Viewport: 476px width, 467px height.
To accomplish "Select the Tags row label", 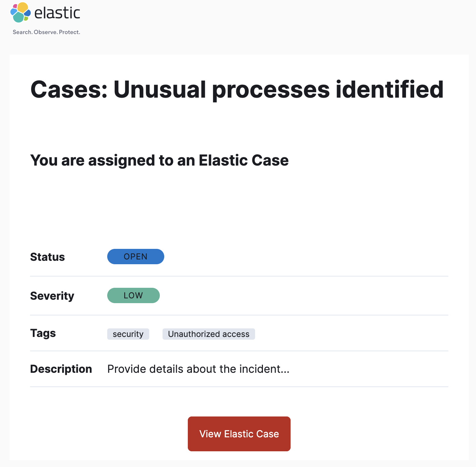I will tap(43, 333).
